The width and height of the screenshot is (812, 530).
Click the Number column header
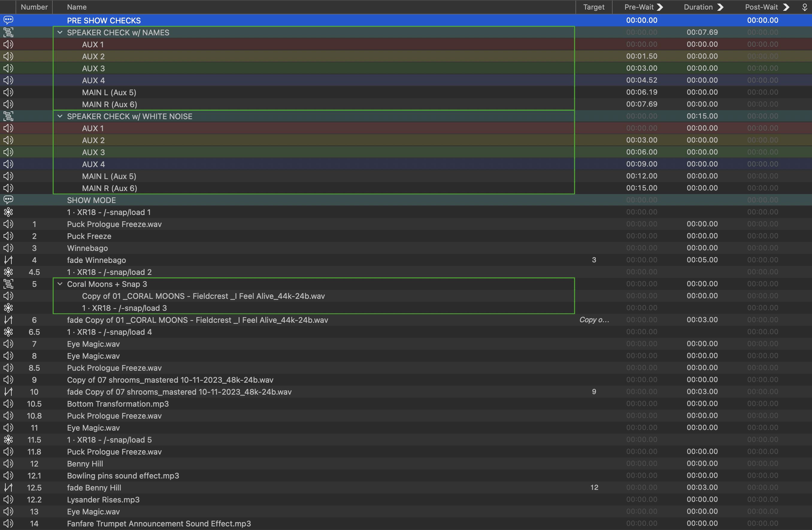(x=34, y=7)
